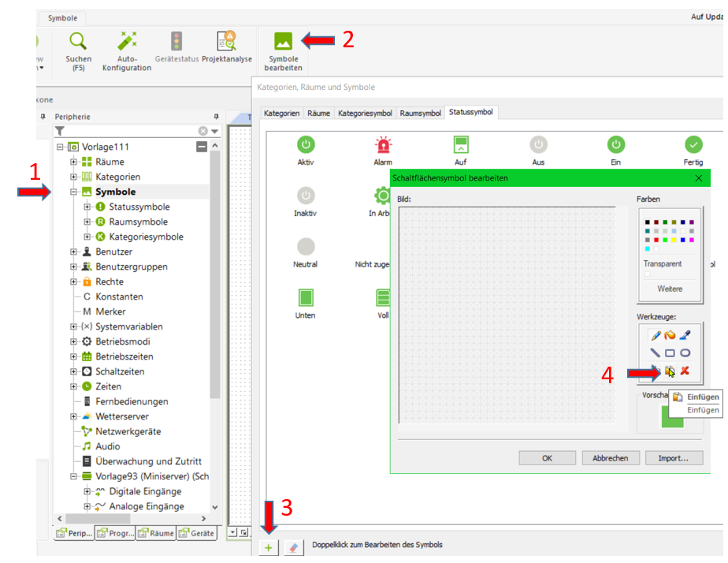Select the Transparent color box
The width and height of the screenshot is (728, 563).
click(x=647, y=274)
